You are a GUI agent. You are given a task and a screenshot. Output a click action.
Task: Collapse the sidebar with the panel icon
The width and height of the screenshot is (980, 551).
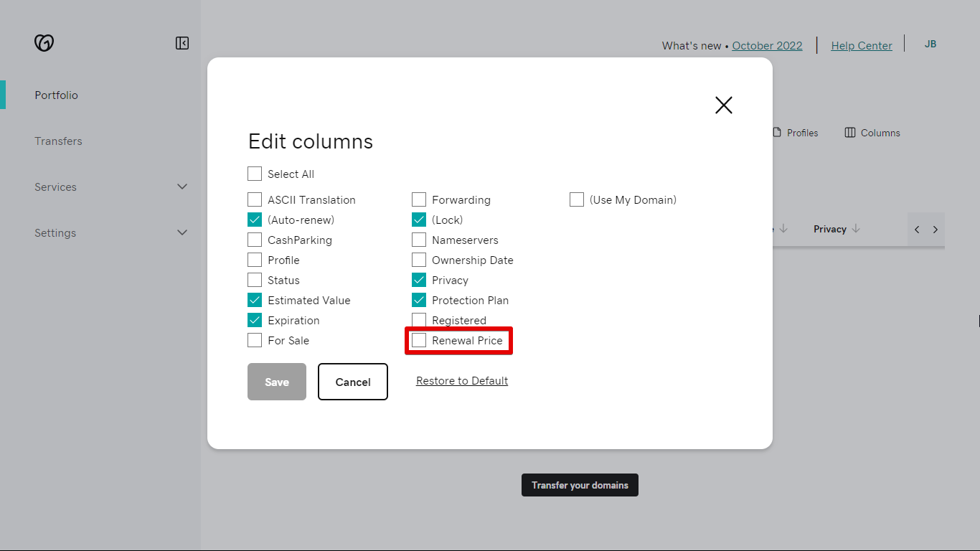pyautogui.click(x=182, y=43)
